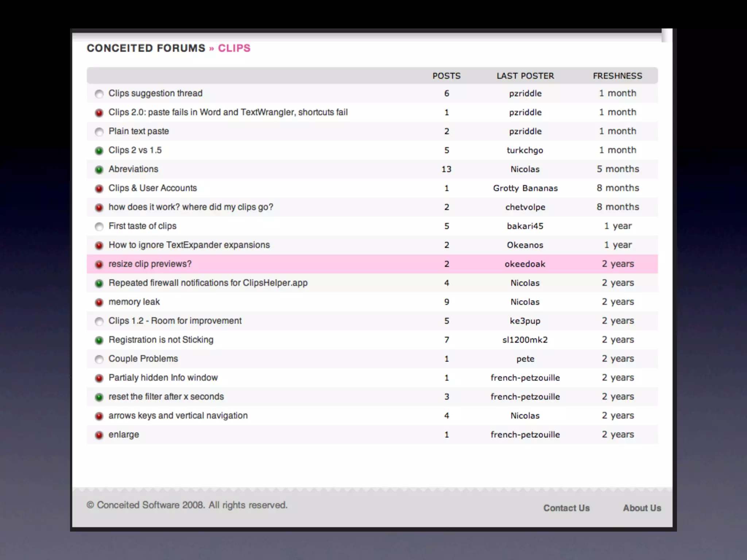Click green icon beside Registration is not Sticking
The height and width of the screenshot is (560, 747).
[99, 340]
